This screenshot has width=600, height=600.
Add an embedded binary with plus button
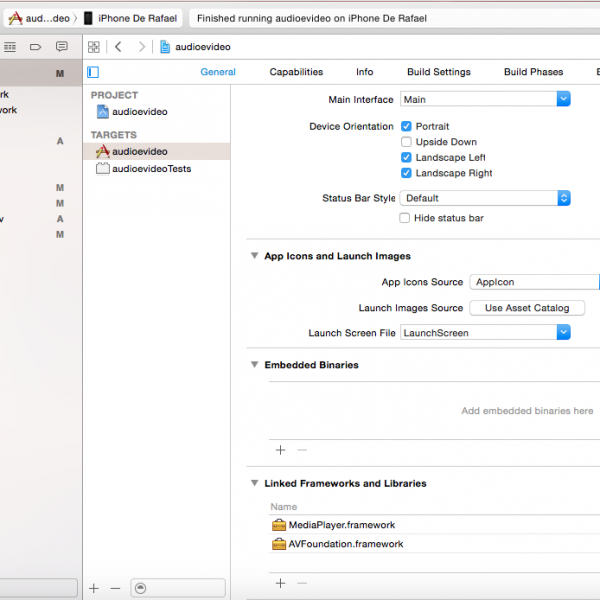click(280, 450)
